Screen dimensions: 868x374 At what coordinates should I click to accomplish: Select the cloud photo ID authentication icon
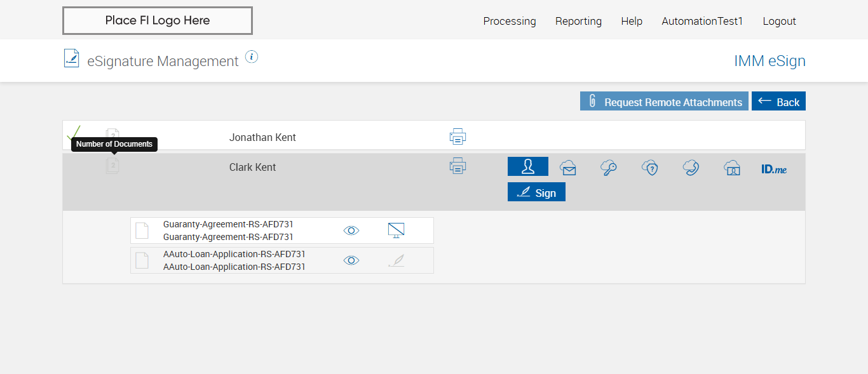click(x=732, y=168)
